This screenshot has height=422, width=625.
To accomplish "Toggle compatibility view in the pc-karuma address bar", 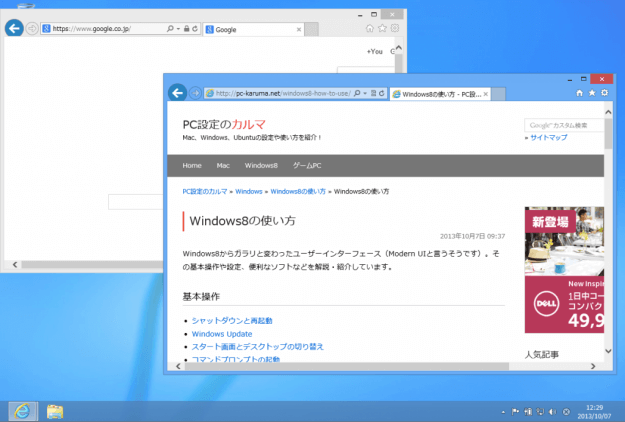I will point(373,93).
